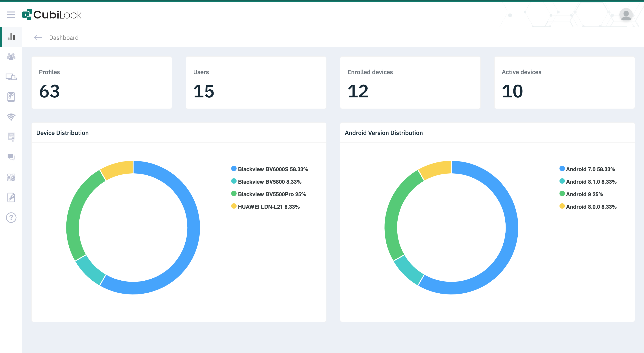Open the users group sidebar icon

11,57
